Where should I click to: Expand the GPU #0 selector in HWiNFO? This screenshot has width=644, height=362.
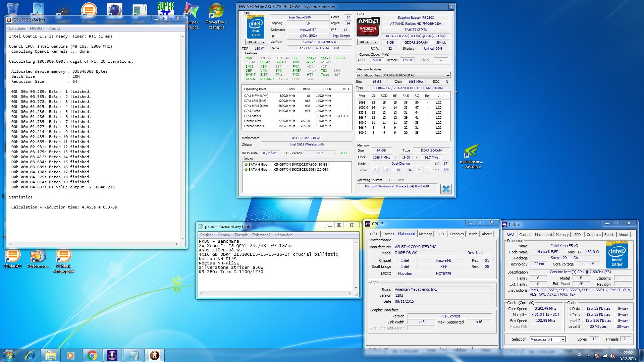(x=368, y=42)
